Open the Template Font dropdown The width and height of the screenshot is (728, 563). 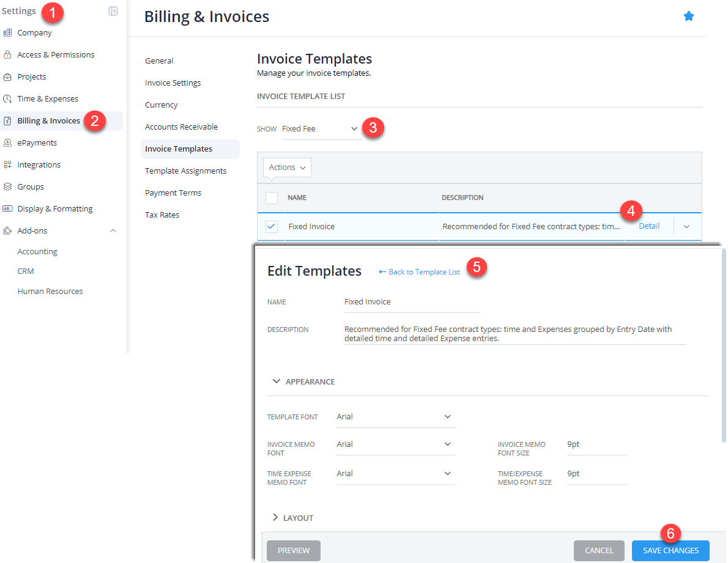click(x=395, y=416)
